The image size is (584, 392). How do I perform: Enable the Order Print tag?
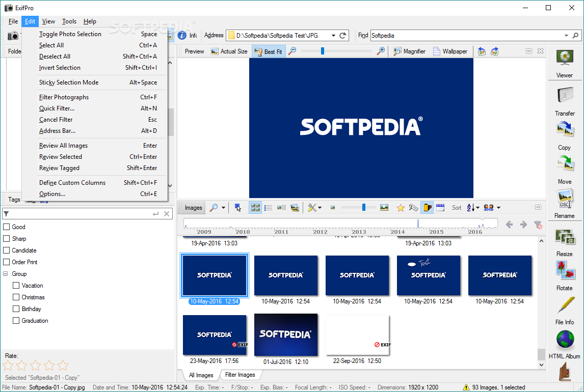tap(6, 262)
